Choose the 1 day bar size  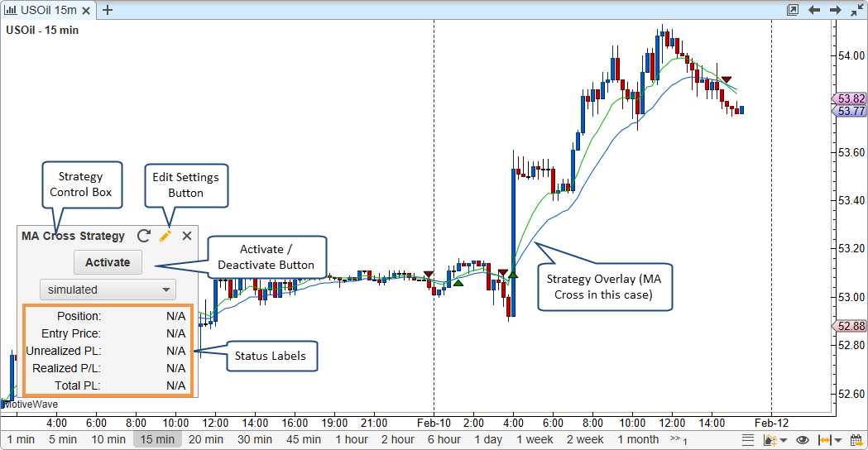coord(488,439)
